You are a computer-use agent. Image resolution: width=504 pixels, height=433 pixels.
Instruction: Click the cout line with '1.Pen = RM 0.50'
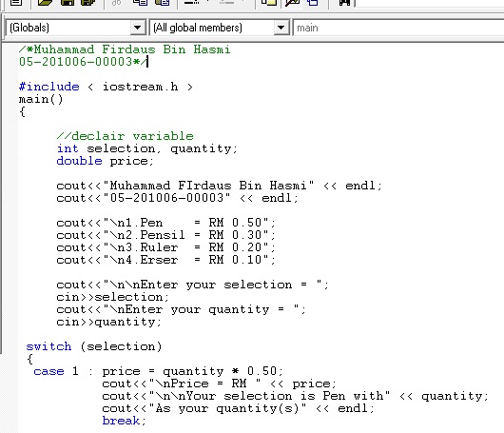(x=166, y=223)
